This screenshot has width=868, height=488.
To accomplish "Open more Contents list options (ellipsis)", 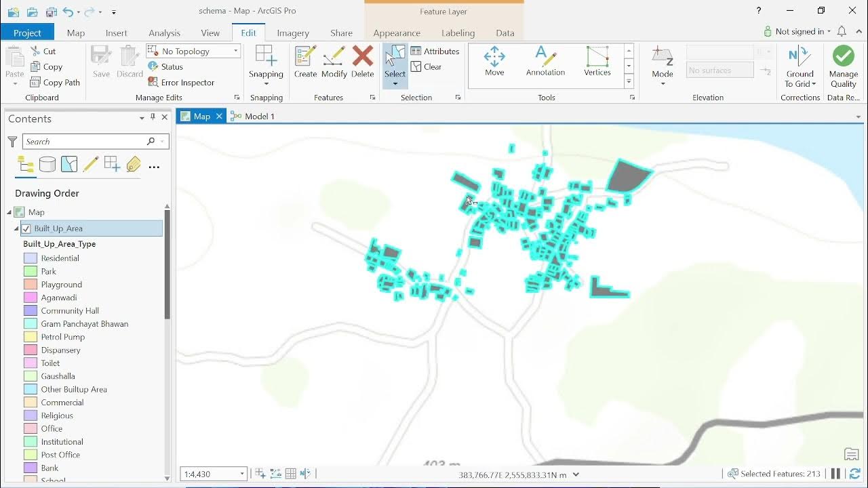I will 154,166.
